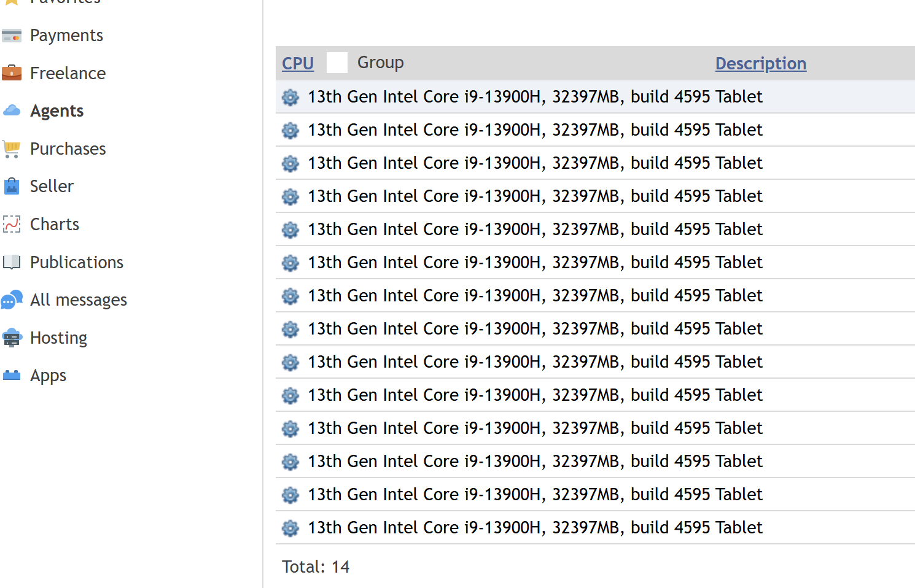Screen dimensions: 915x588
Task: Sort the table by Description column
Action: (761, 63)
